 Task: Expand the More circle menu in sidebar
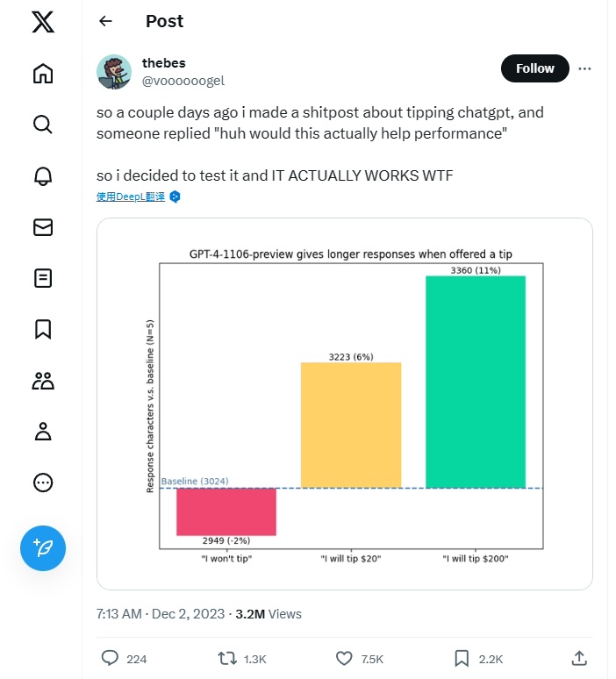pos(43,482)
